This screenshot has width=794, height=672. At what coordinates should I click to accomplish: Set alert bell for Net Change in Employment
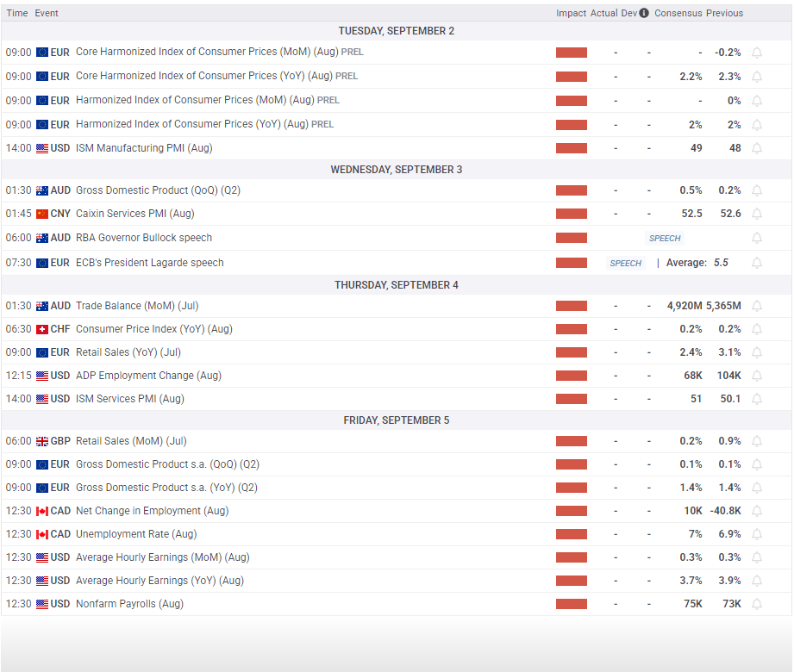[757, 511]
